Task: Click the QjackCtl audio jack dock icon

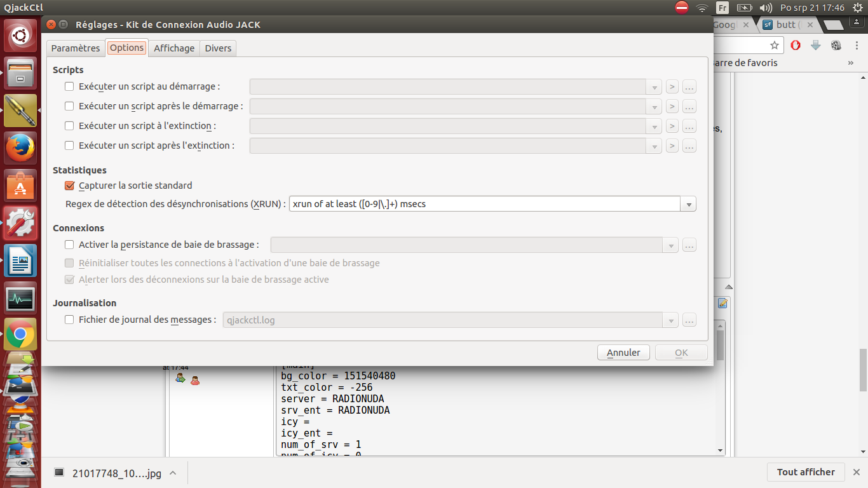Action: click(21, 111)
